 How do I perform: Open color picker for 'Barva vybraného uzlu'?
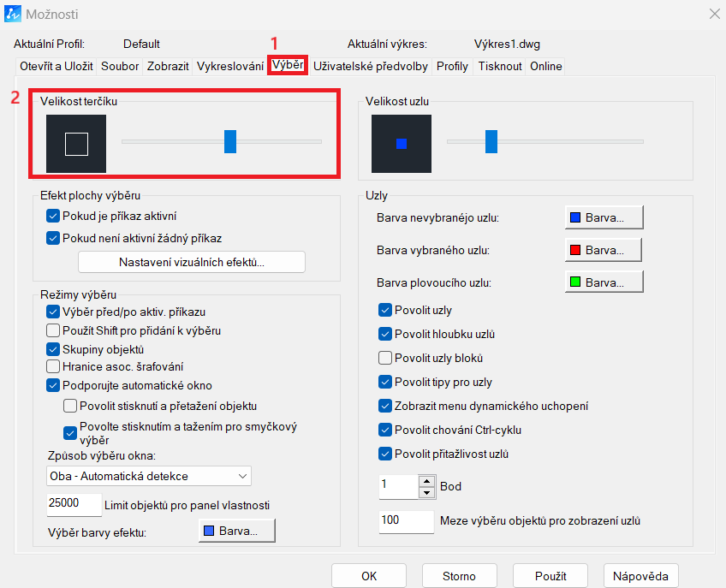(604, 250)
